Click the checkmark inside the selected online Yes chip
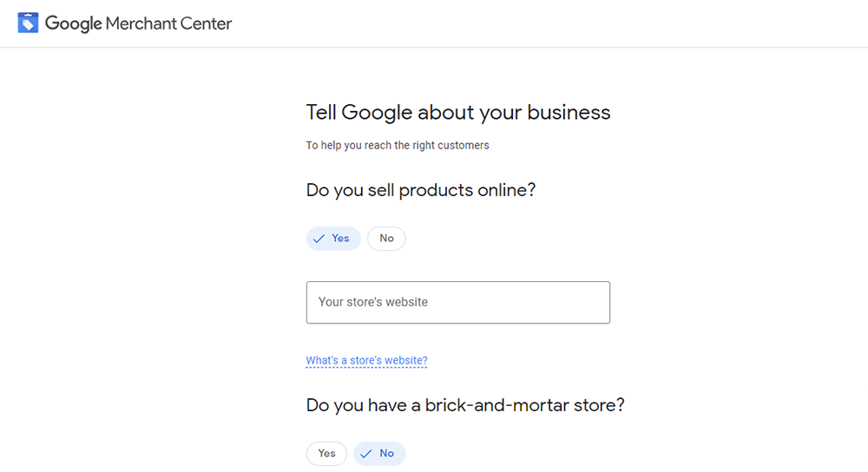The image size is (868, 472). 319,239
